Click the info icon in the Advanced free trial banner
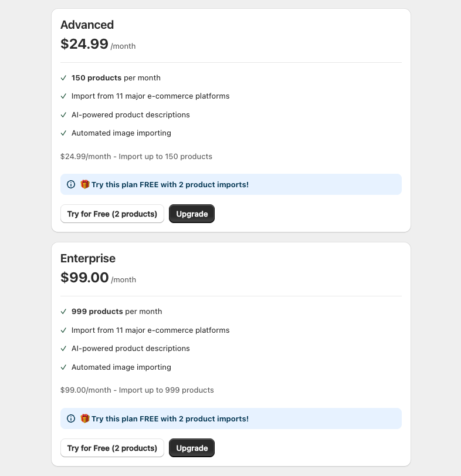Screen dimensions: 461x476 tap(71, 184)
